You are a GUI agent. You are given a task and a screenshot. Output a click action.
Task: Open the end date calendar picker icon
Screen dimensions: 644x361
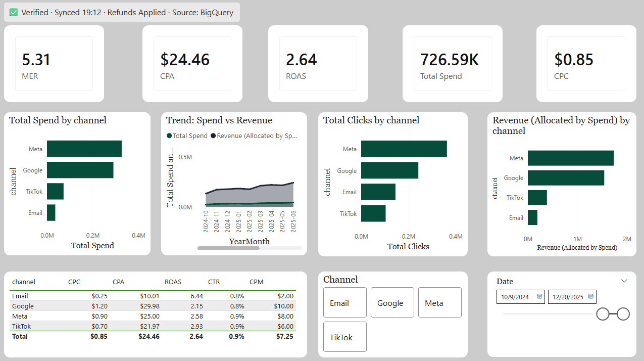click(591, 297)
